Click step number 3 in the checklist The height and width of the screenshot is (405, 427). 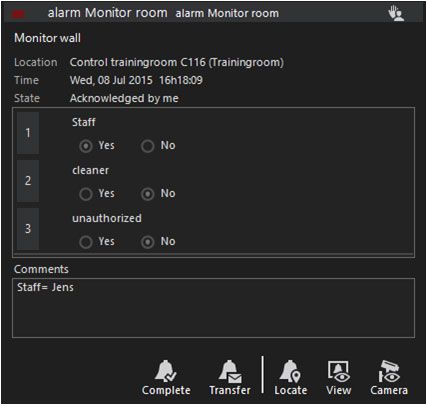click(28, 229)
